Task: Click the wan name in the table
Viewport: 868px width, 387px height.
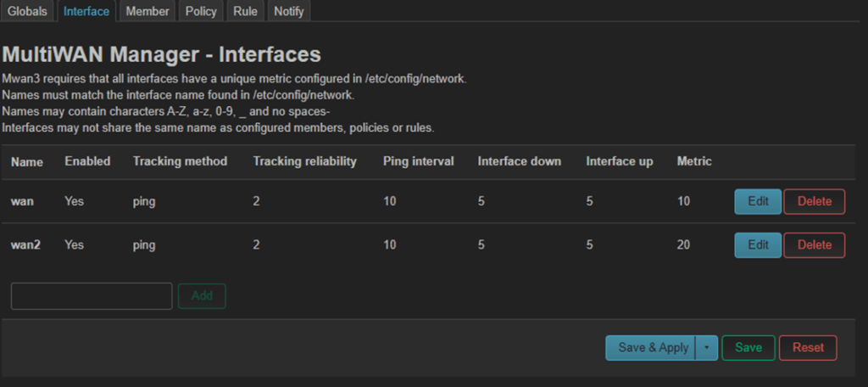Action: (x=21, y=201)
